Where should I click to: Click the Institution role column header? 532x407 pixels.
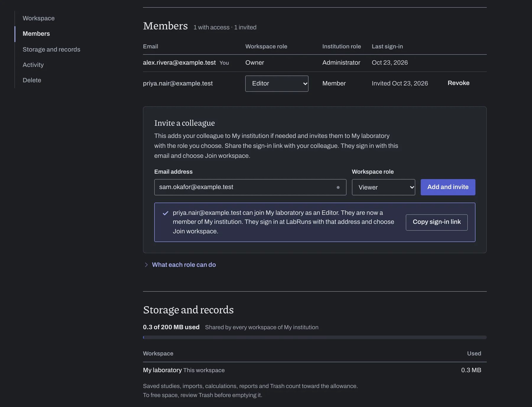coord(342,46)
